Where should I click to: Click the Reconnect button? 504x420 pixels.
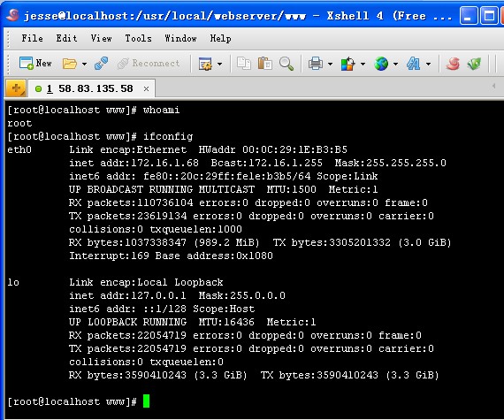coord(149,64)
